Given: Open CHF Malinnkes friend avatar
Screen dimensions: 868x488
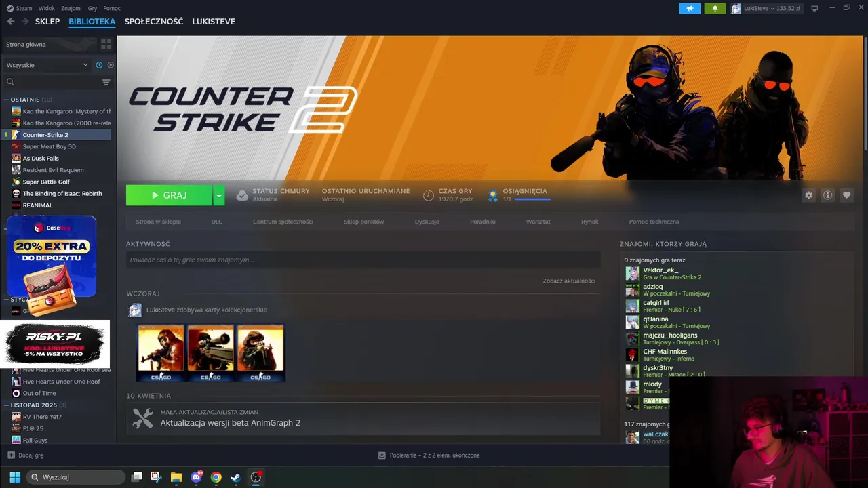Looking at the screenshot, I should tap(632, 354).
